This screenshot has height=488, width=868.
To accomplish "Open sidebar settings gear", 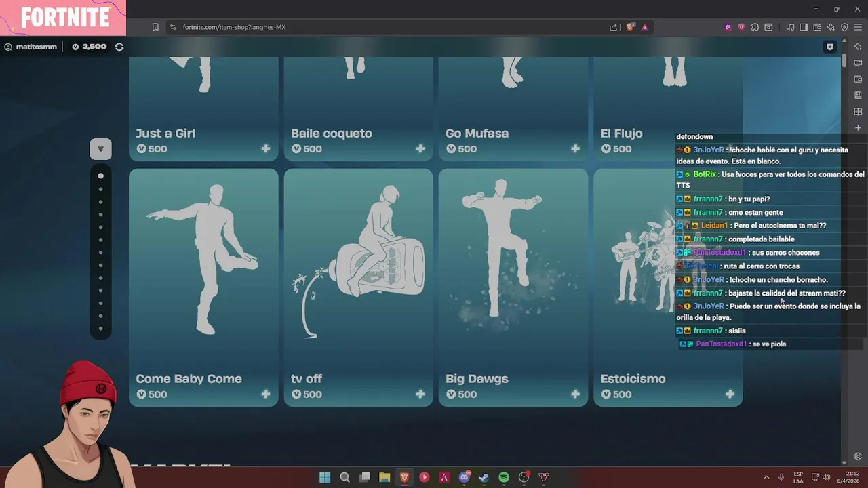I will coord(858,457).
